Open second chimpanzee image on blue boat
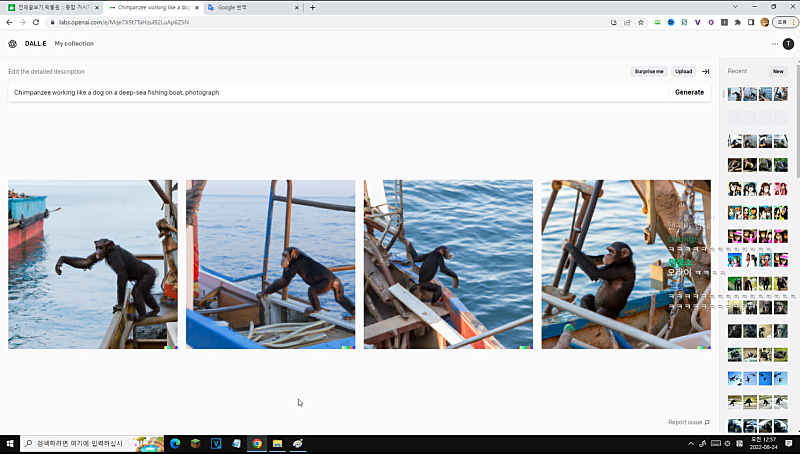800x454 pixels. tap(270, 264)
